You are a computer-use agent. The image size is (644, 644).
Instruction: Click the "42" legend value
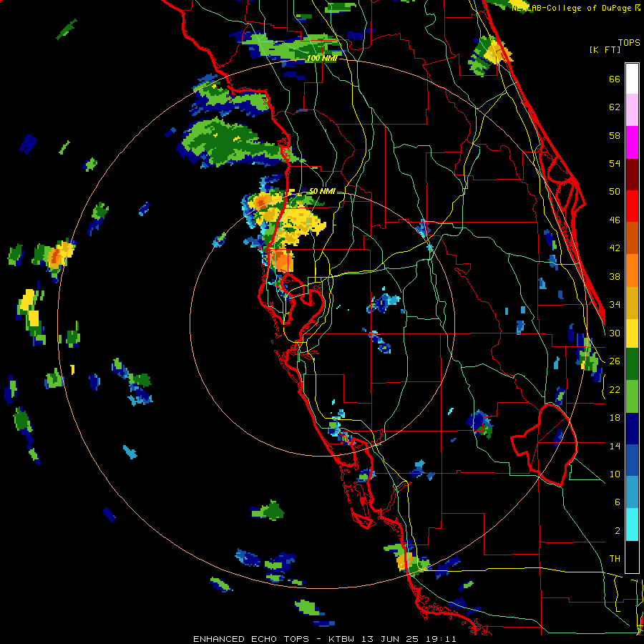(615, 248)
